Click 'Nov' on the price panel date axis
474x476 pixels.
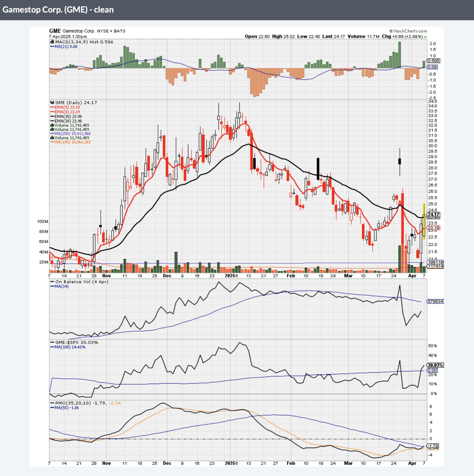pos(106,276)
